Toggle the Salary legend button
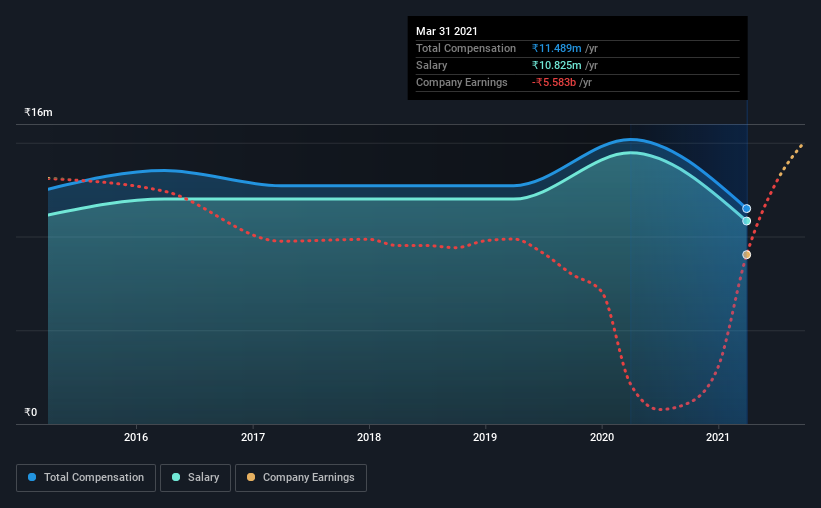 (x=195, y=478)
